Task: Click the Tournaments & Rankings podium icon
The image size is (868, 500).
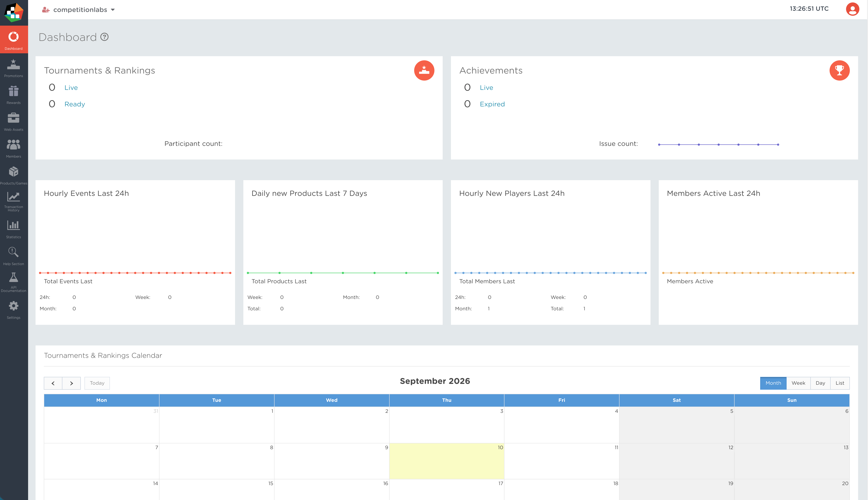Action: [x=424, y=70]
